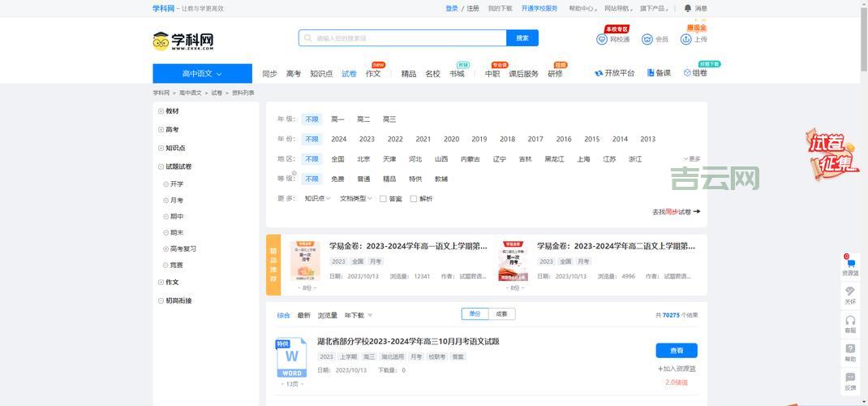Select year 2023 filter

click(x=367, y=139)
